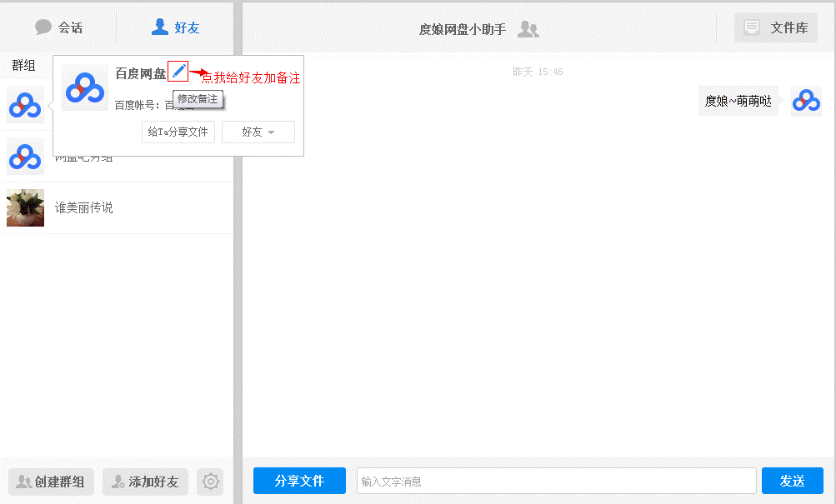The image size is (836, 504).
Task: Click the 添加好友 button
Action: 145,482
